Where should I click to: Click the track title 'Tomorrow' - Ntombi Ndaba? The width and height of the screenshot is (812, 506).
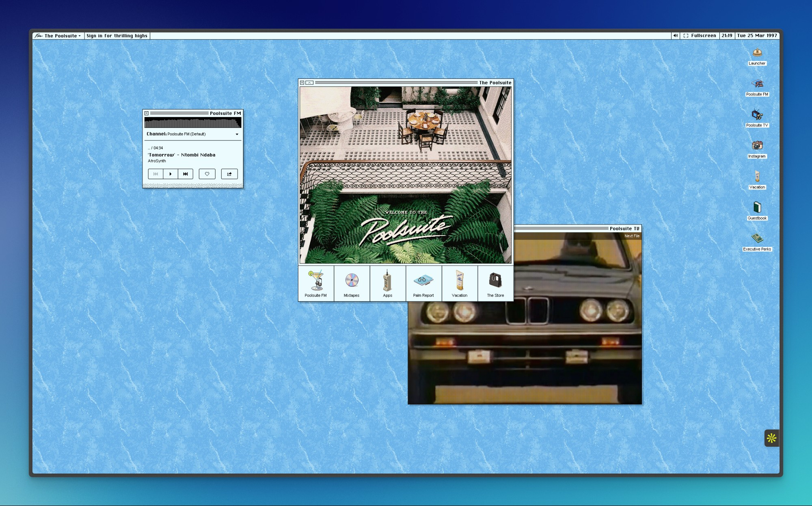(x=181, y=155)
